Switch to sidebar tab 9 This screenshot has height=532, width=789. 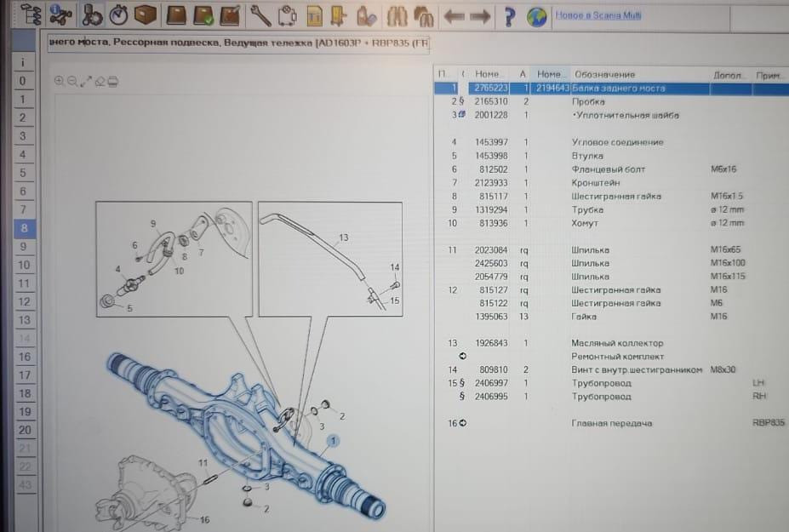pos(23,247)
